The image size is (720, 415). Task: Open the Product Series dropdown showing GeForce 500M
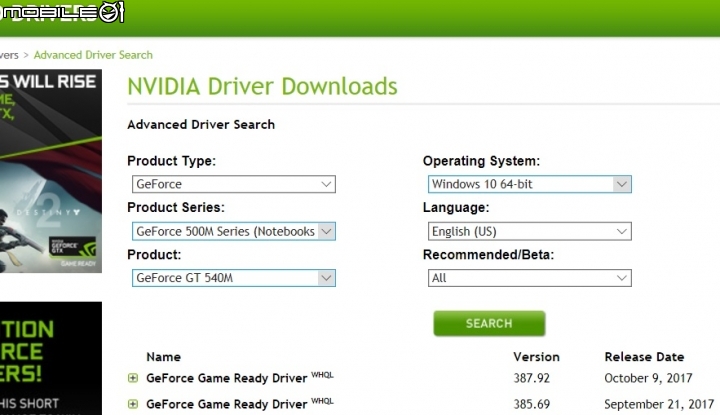(x=234, y=231)
